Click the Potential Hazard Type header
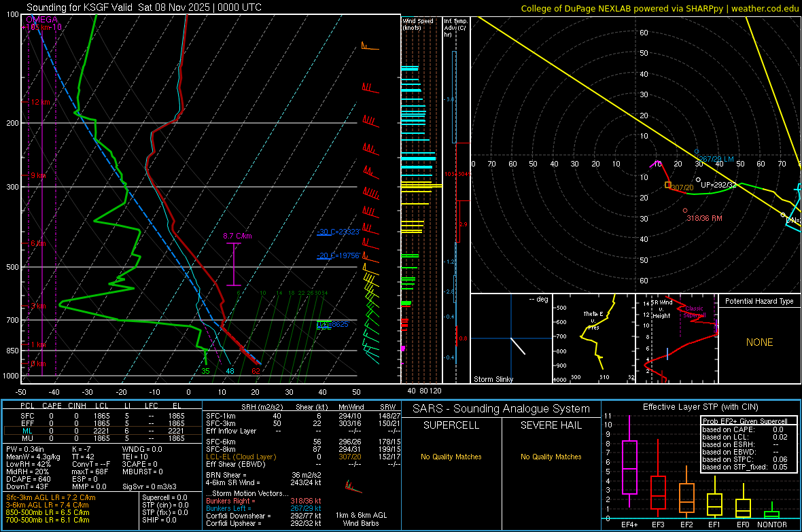The width and height of the screenshot is (802, 532). tap(760, 301)
